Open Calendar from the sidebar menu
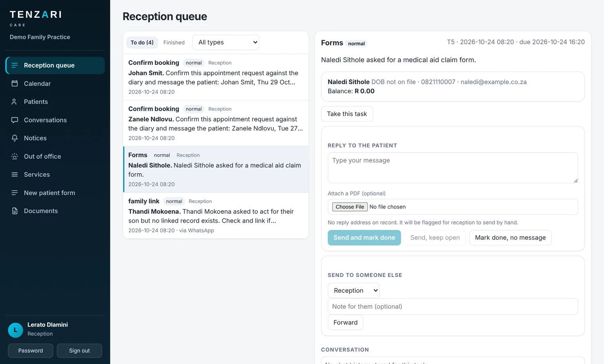The width and height of the screenshot is (604, 364). tap(55, 83)
